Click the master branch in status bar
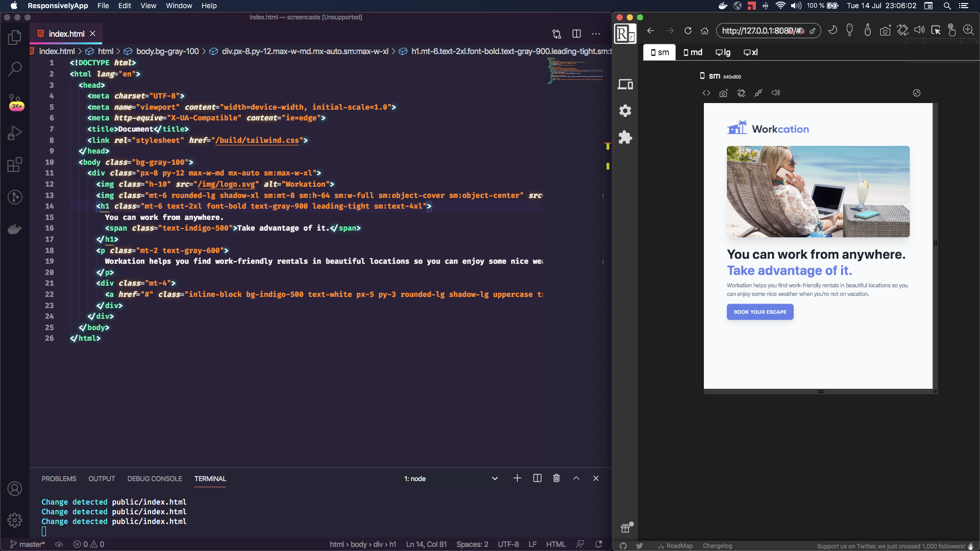The image size is (980, 551). coord(28,544)
